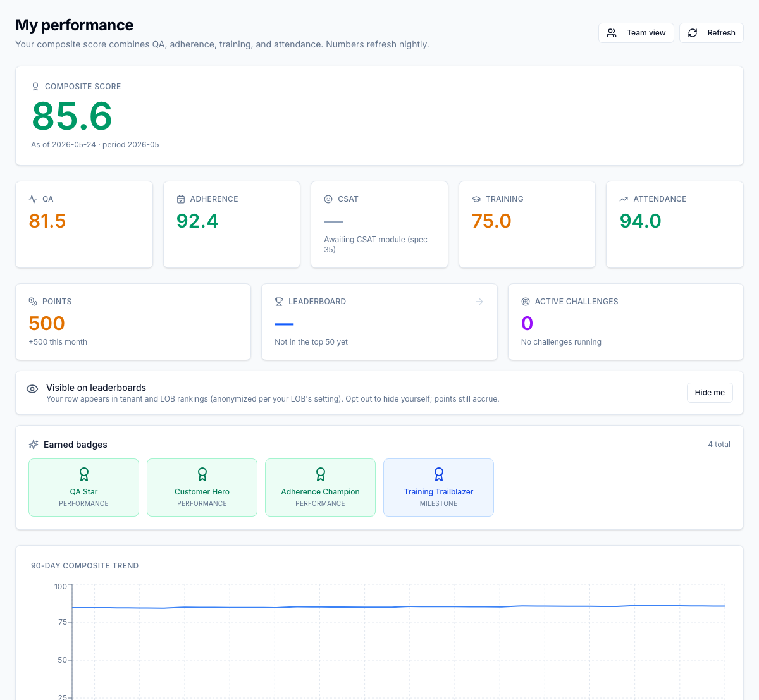This screenshot has height=700, width=759.
Task: Click the composite score value 85.6
Action: coord(72,116)
